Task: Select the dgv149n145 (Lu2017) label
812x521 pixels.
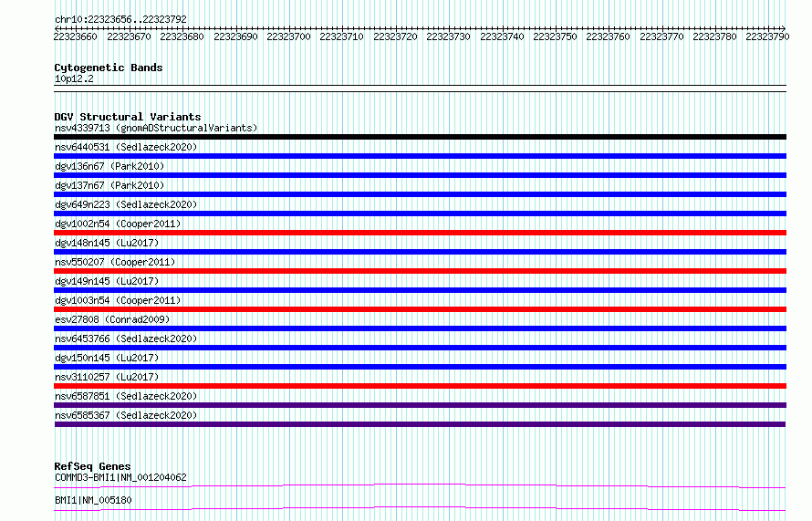Action: 107,281
